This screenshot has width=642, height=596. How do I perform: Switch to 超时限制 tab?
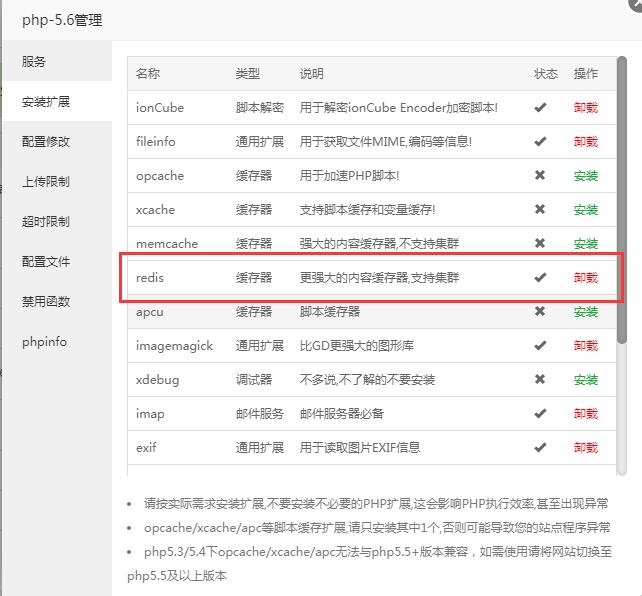57,221
